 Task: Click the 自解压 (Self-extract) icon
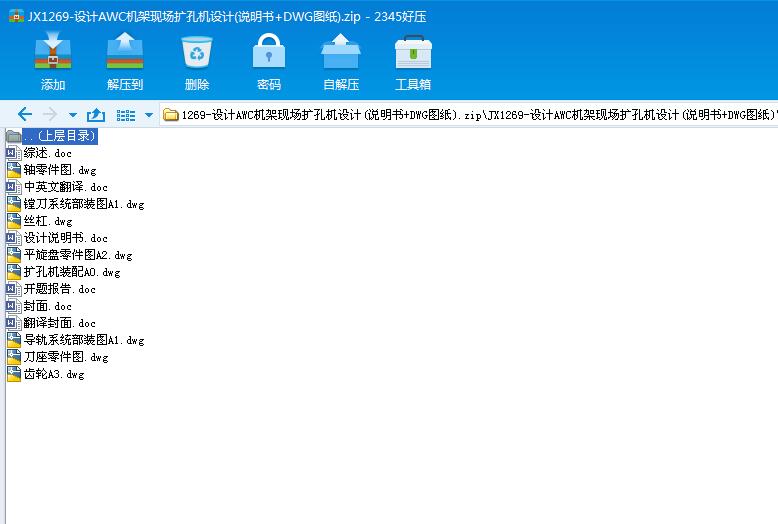(341, 51)
